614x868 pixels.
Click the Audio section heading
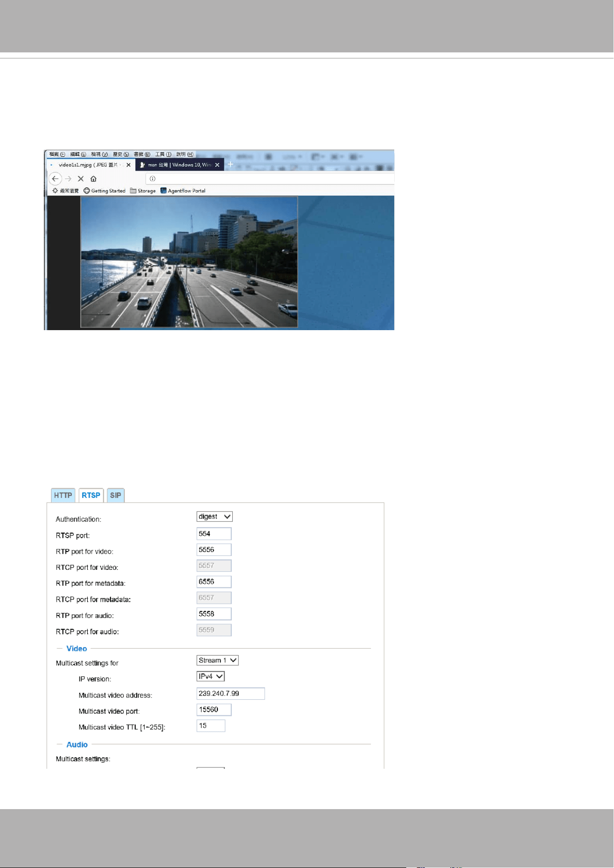tap(77, 745)
